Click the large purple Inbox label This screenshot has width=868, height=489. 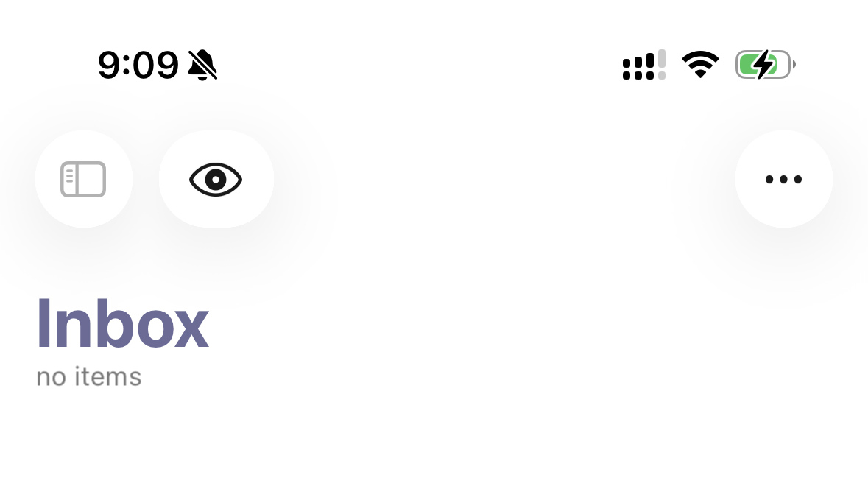point(122,323)
